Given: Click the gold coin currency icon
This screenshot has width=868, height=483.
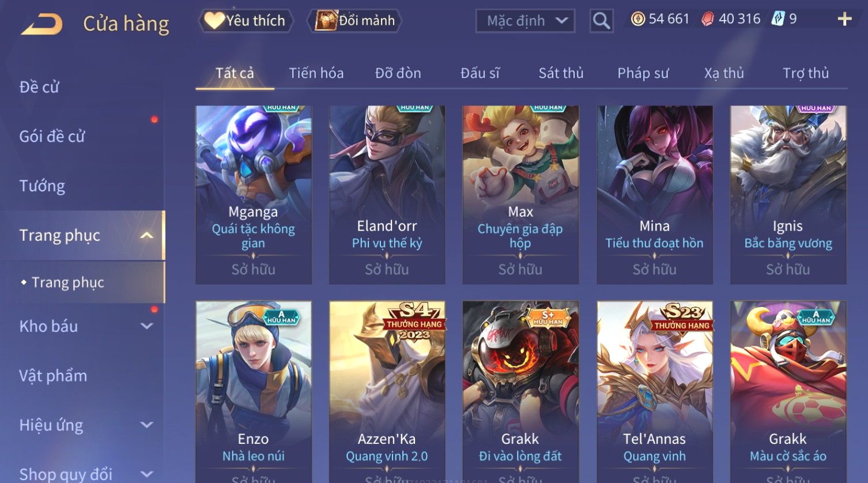Looking at the screenshot, I should pos(637,20).
